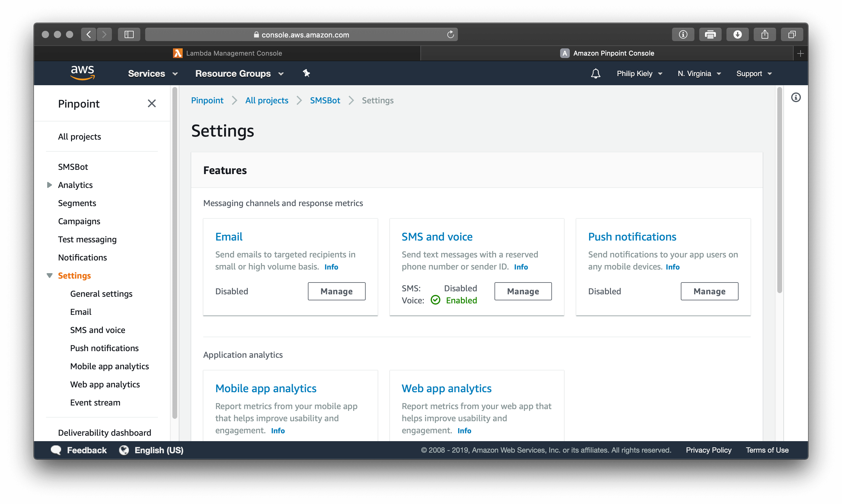Click the globe language icon in footer

pos(124,450)
